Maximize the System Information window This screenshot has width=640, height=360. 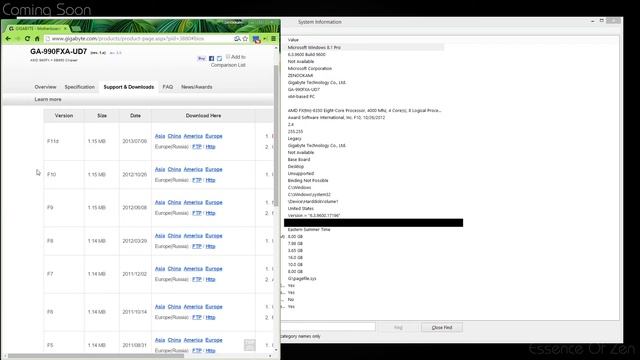pyautogui.click(x=602, y=20)
